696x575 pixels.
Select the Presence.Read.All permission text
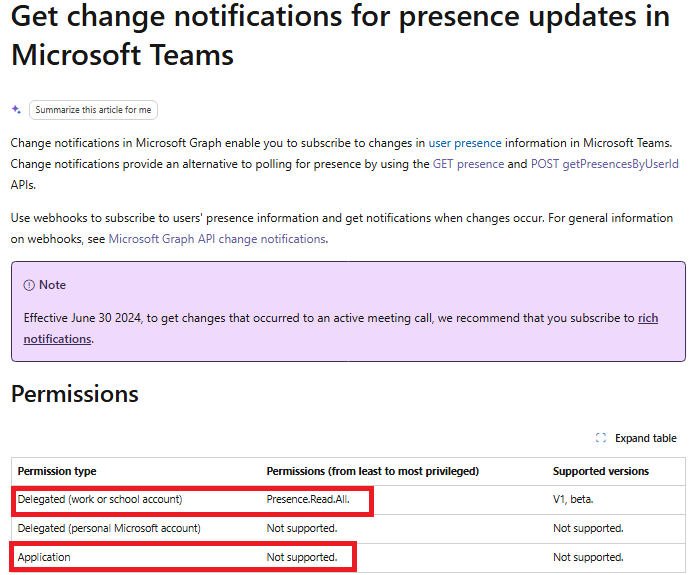[308, 500]
